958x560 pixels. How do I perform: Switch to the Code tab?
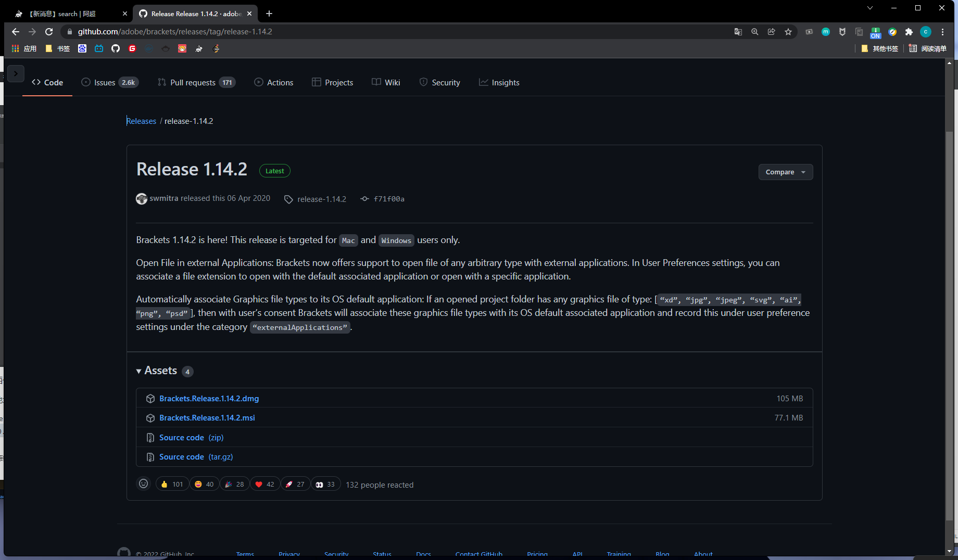47,82
